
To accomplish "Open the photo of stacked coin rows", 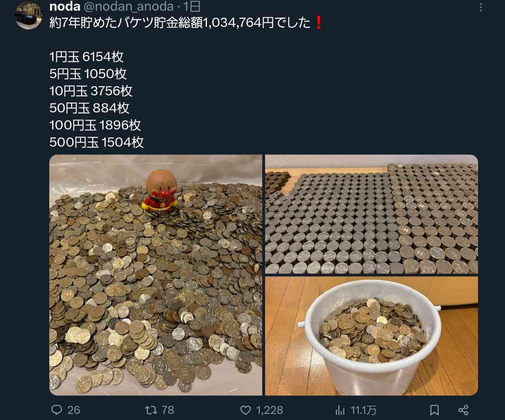I will coord(372,214).
